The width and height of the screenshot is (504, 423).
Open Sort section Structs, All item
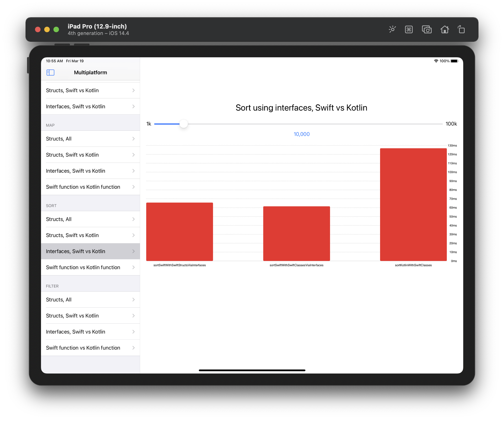[x=90, y=219]
